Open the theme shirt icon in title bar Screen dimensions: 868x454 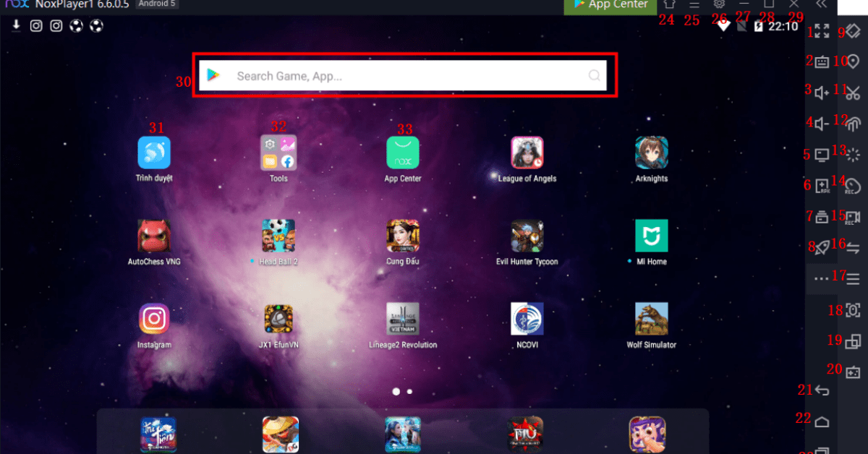pyautogui.click(x=669, y=4)
